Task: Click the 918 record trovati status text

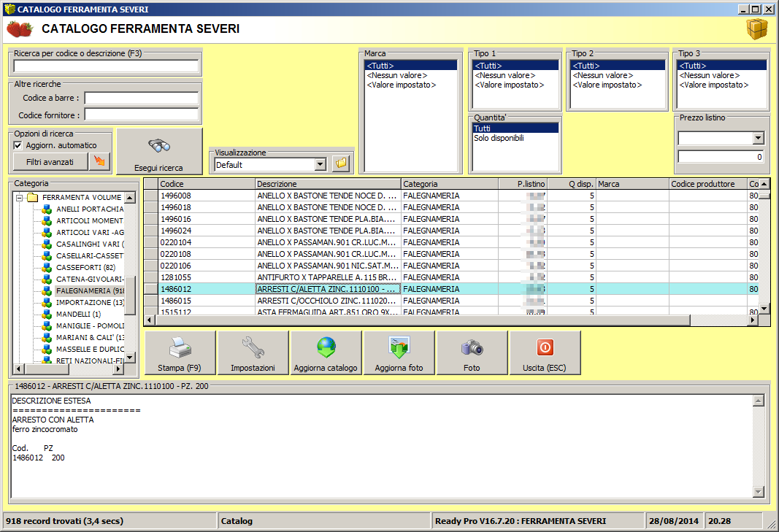Action: [64, 521]
